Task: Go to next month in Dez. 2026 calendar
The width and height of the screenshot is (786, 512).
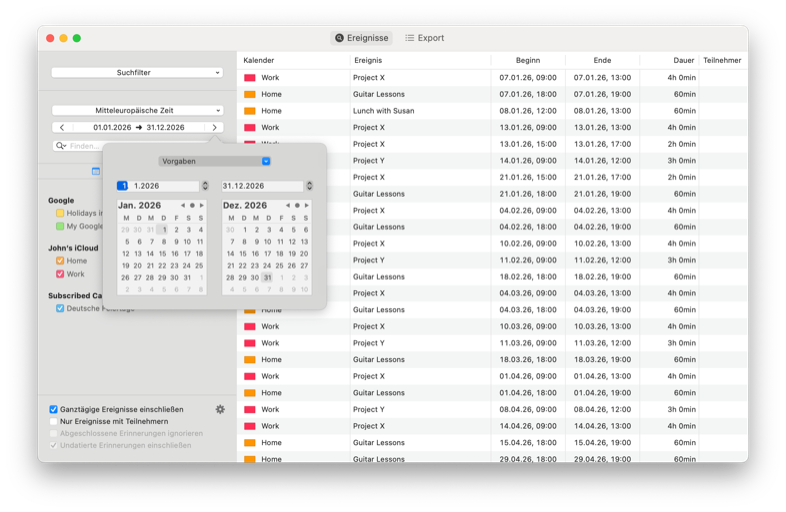Action: [307, 206]
